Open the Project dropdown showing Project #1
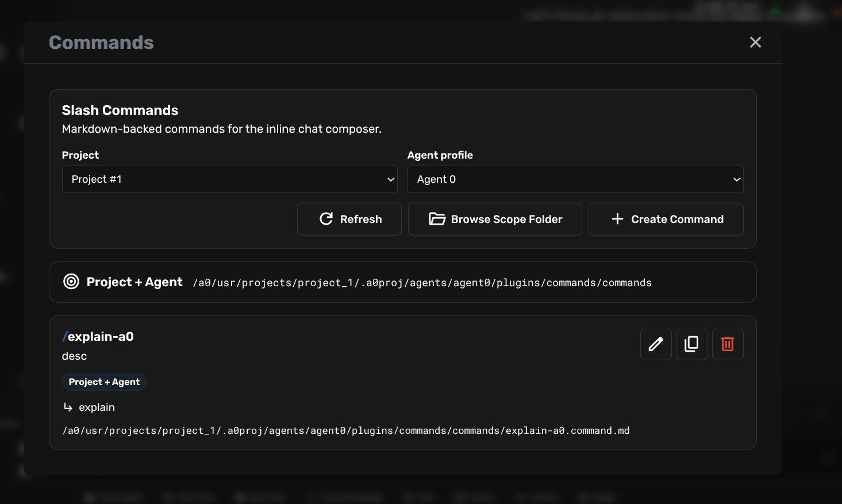 [x=230, y=179]
